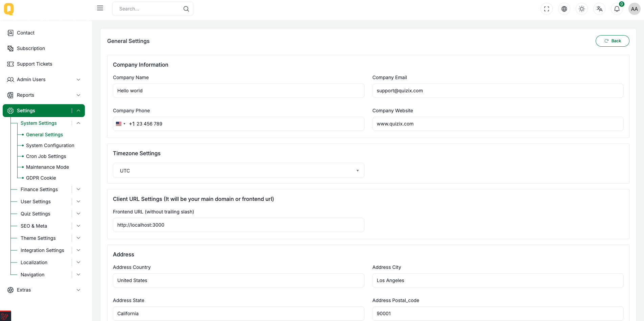Enter fullscreen mode via top bar icon
Screen dimensions: 644x321
(x=547, y=9)
